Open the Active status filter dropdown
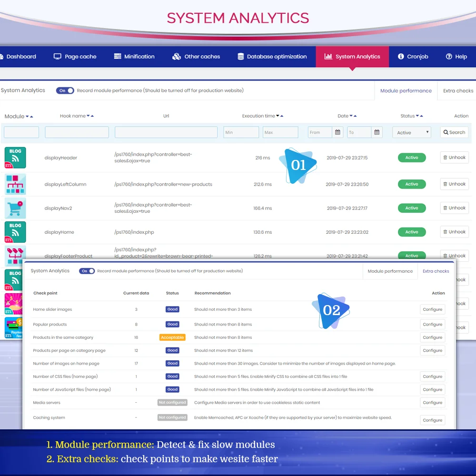Screen dimensions: 476x476 tap(412, 133)
